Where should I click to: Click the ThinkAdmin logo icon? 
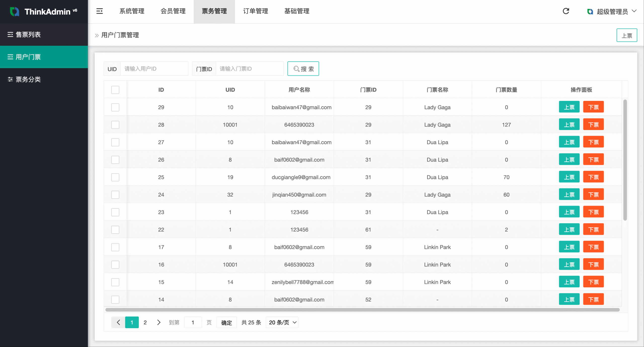(x=14, y=12)
